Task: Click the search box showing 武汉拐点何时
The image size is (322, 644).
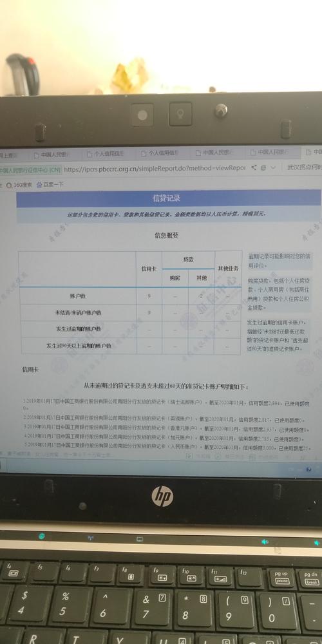Action: coord(304,167)
